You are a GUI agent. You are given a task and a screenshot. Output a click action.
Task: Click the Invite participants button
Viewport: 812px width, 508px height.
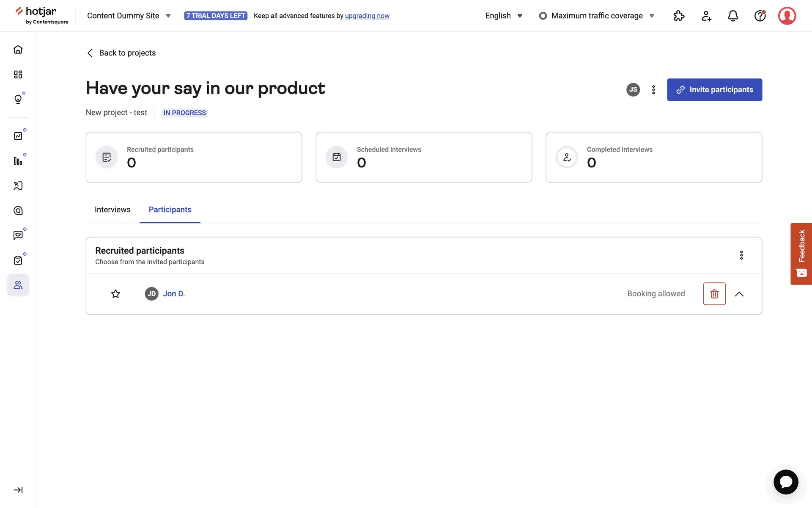pos(714,90)
